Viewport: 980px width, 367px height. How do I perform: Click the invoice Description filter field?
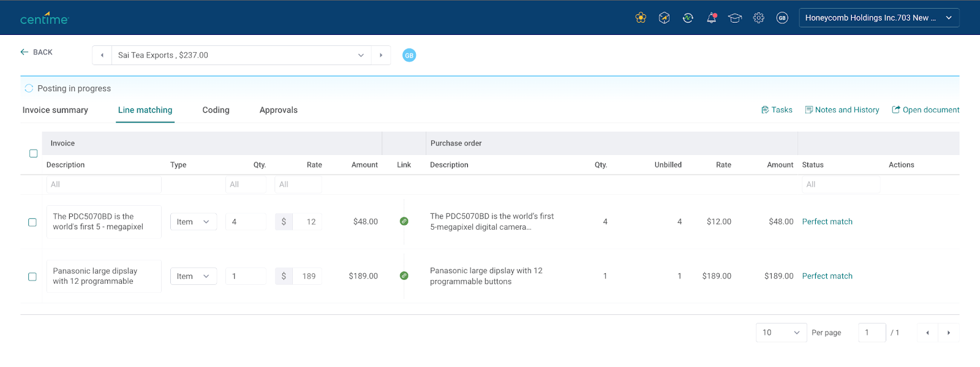point(104,184)
